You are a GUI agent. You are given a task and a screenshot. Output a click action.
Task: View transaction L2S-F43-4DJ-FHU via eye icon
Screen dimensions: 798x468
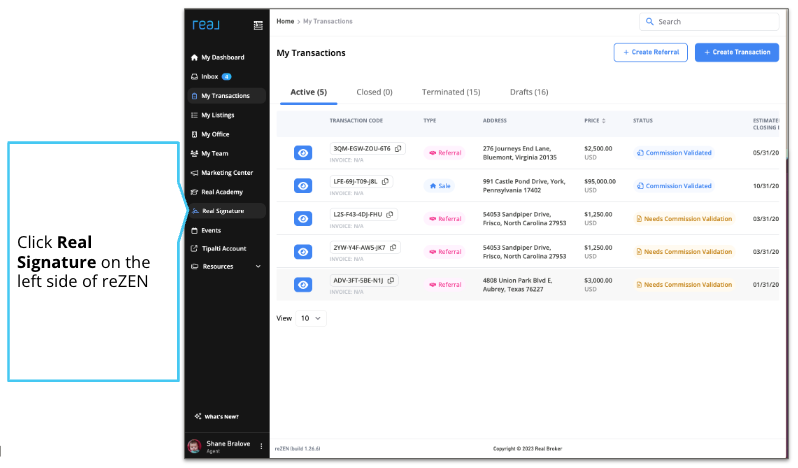[x=303, y=219]
